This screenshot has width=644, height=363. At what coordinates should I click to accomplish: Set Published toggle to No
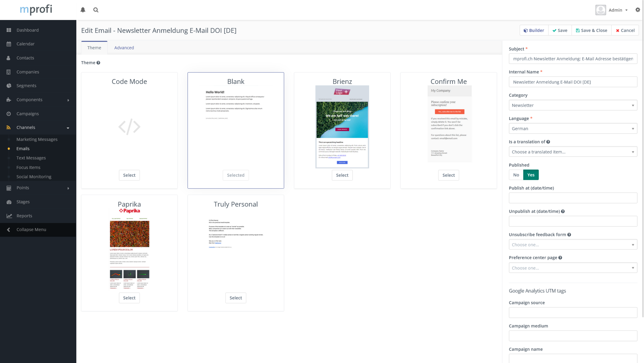click(x=516, y=175)
